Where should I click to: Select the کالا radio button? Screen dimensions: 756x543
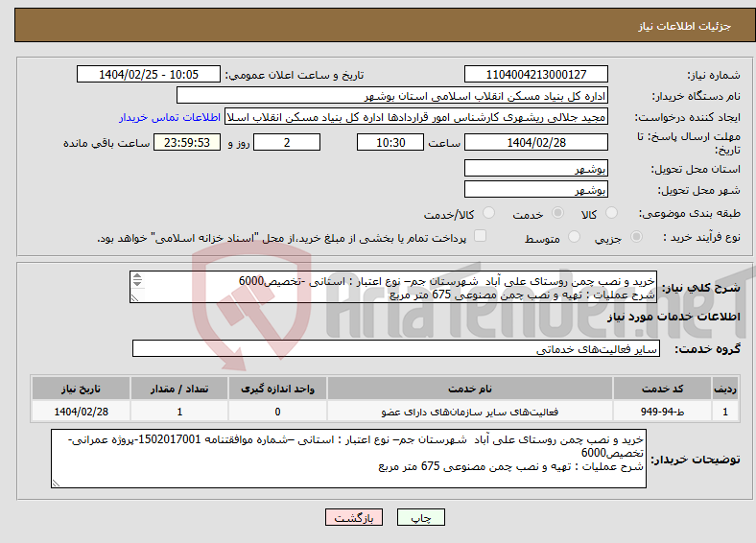tap(611, 213)
